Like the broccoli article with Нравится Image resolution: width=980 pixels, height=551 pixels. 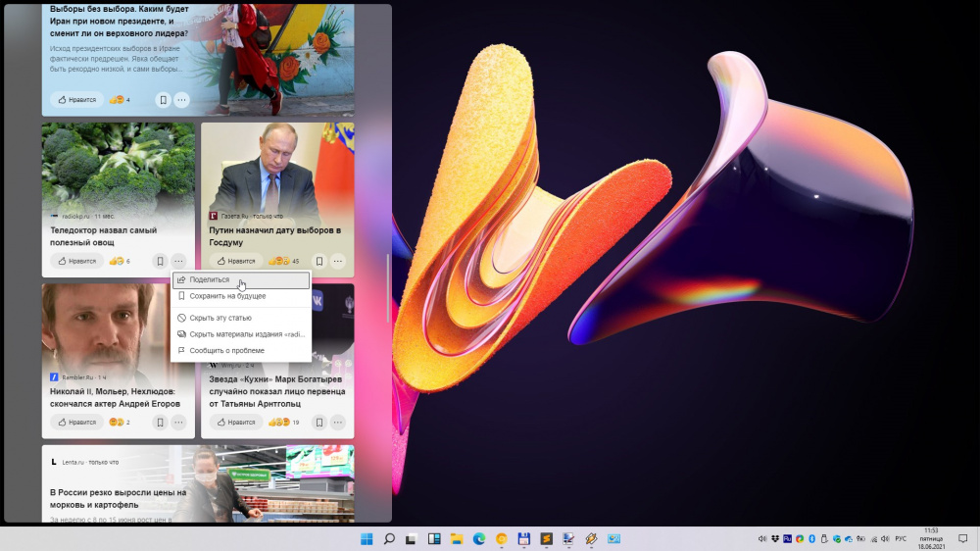pyautogui.click(x=76, y=262)
